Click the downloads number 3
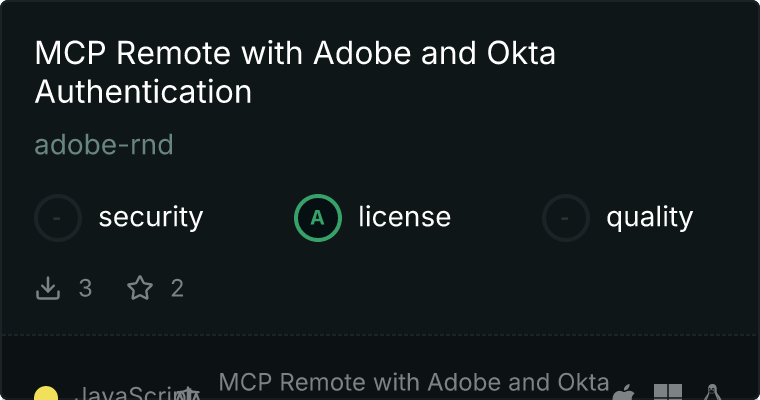The image size is (760, 400). click(85, 288)
